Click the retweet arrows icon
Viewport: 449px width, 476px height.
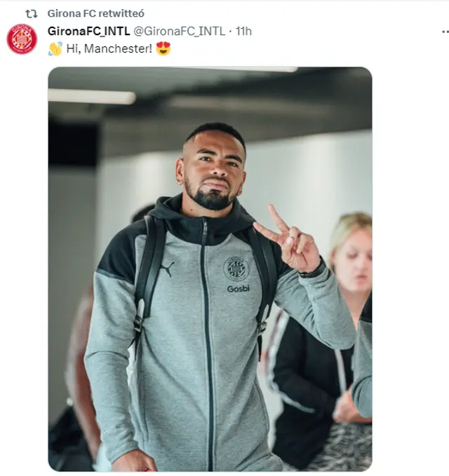pyautogui.click(x=32, y=13)
